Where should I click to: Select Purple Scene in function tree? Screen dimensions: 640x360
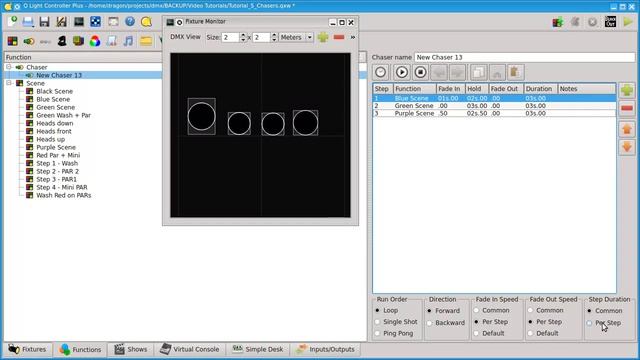pyautogui.click(x=56, y=147)
